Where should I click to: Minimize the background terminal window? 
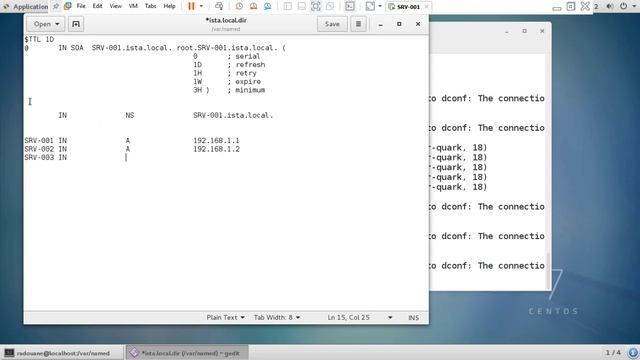click(507, 31)
